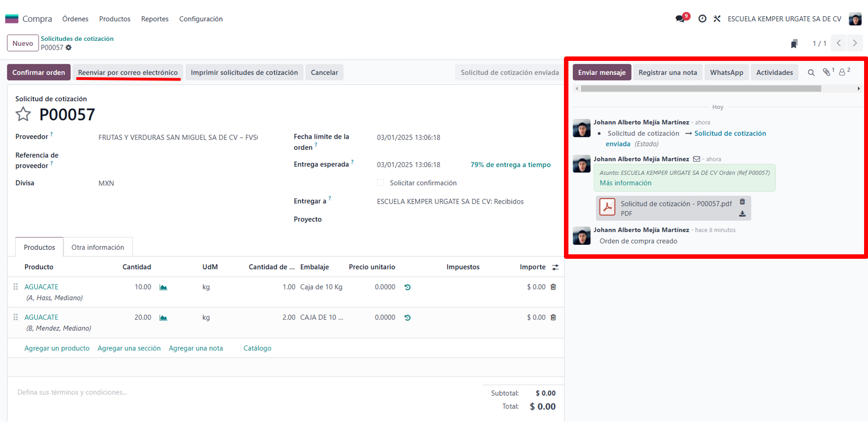Image resolution: width=868 pixels, height=422 pixels.
Task: Click the activities clock icon
Action: point(702,19)
